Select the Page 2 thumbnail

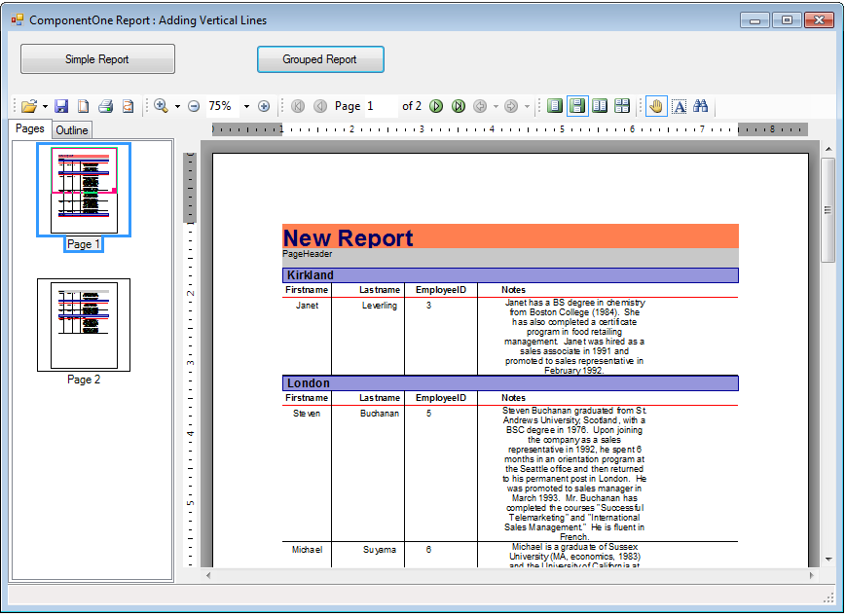(84, 325)
